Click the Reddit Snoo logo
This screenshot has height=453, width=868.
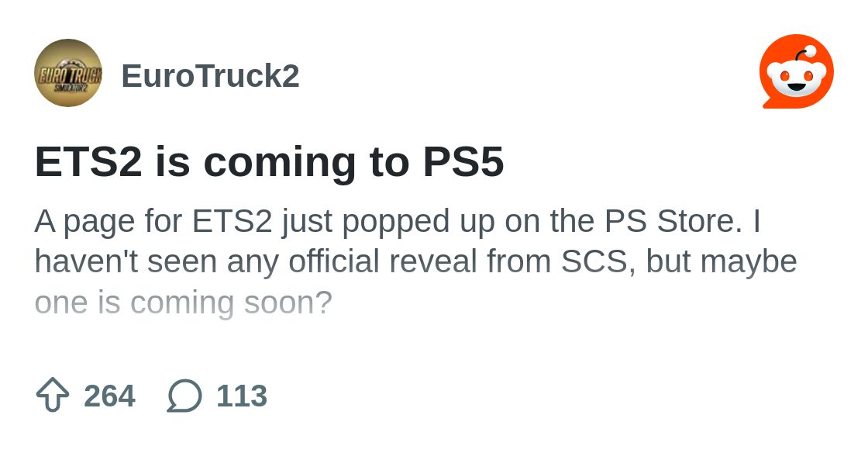(x=797, y=71)
